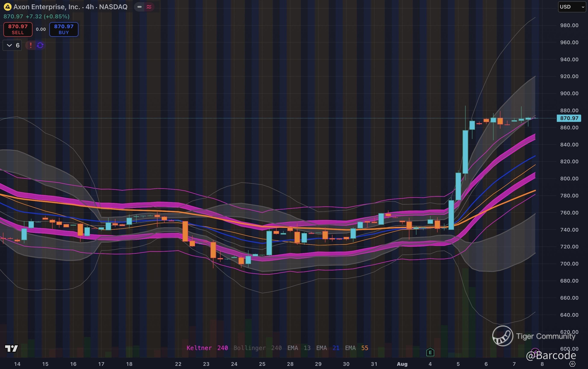Click the green earnings E marker
The height and width of the screenshot is (369, 588).
coord(430,352)
